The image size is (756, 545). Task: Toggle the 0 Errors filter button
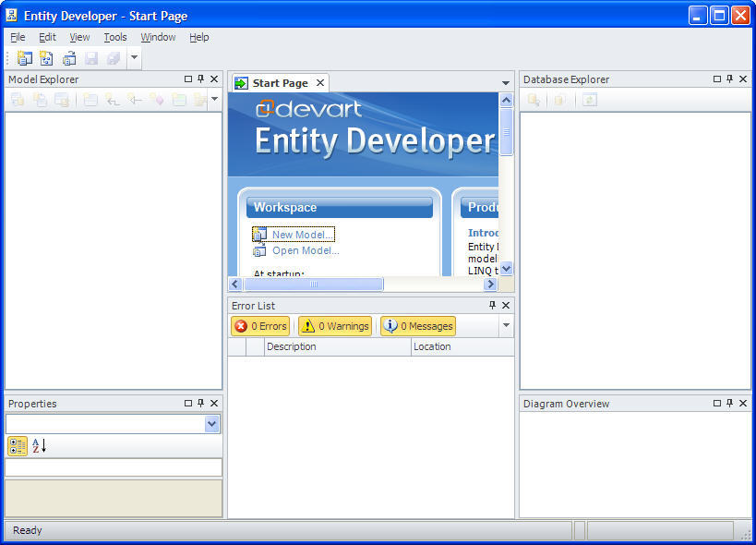coord(260,326)
